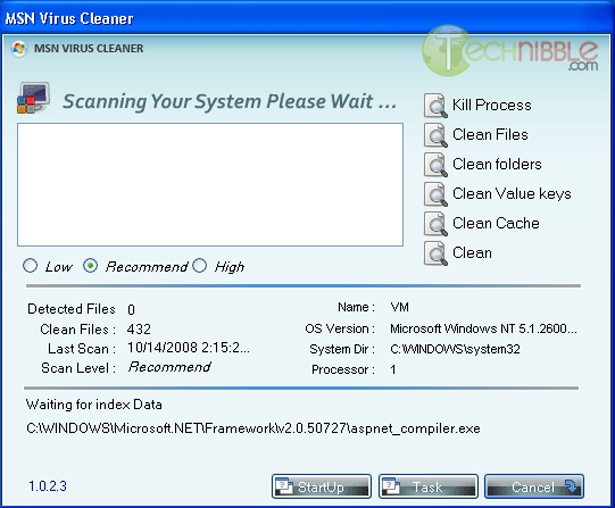Click the Processor value 1
The height and width of the screenshot is (508, 615).
click(x=393, y=370)
